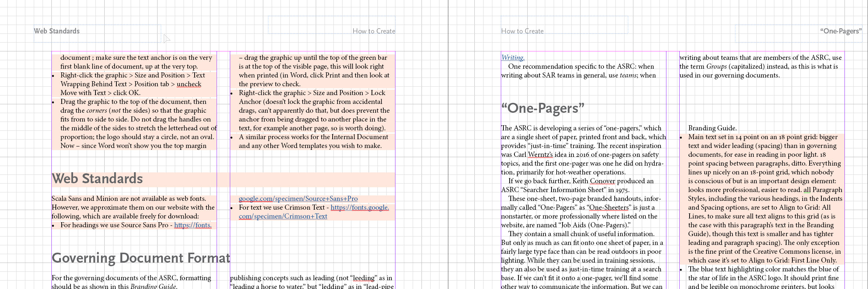
Task: Click the italic word 'Groups'
Action: (716, 66)
